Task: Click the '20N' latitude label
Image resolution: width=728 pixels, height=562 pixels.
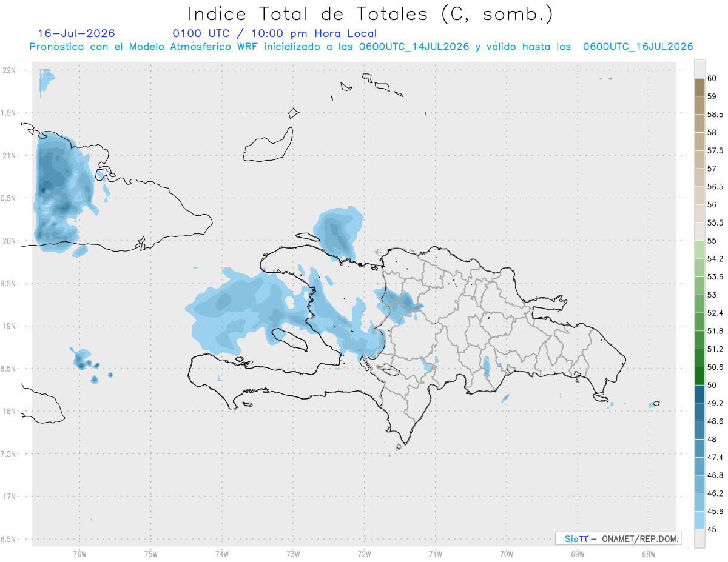Action: (x=10, y=241)
